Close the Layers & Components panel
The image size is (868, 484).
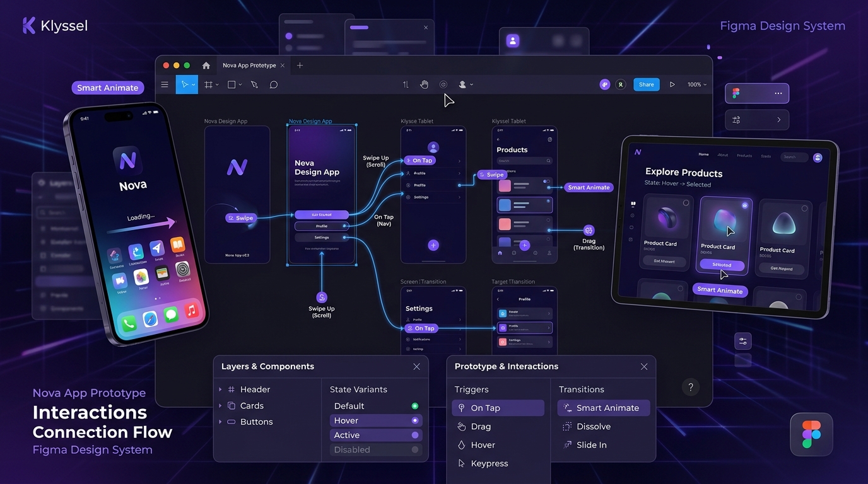click(416, 366)
